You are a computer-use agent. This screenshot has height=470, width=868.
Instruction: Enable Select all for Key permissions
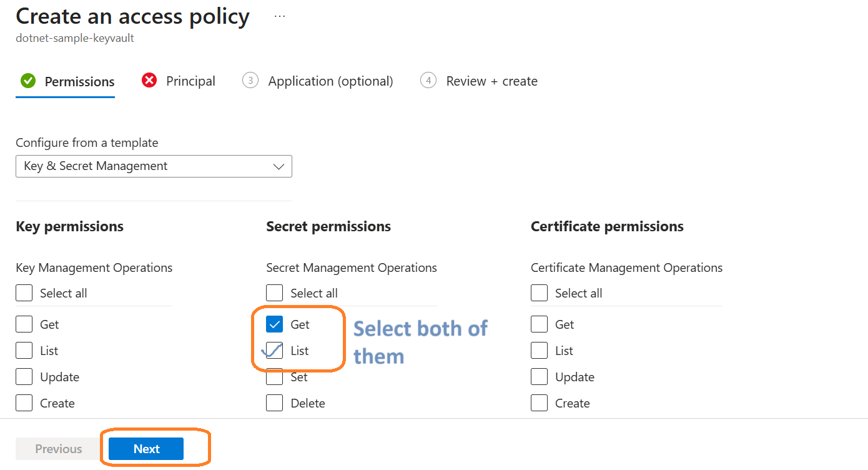click(x=24, y=293)
